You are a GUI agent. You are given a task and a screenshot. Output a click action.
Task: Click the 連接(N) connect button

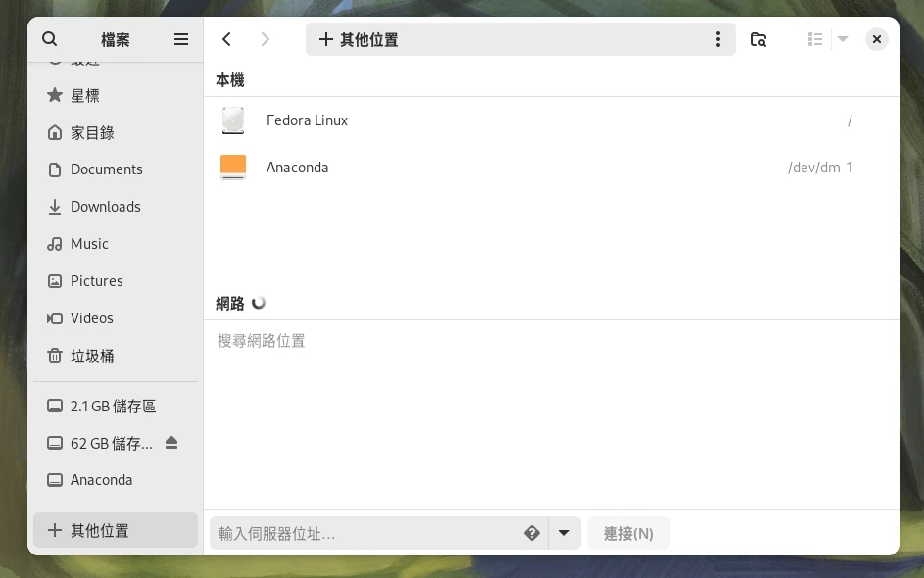[x=628, y=533]
